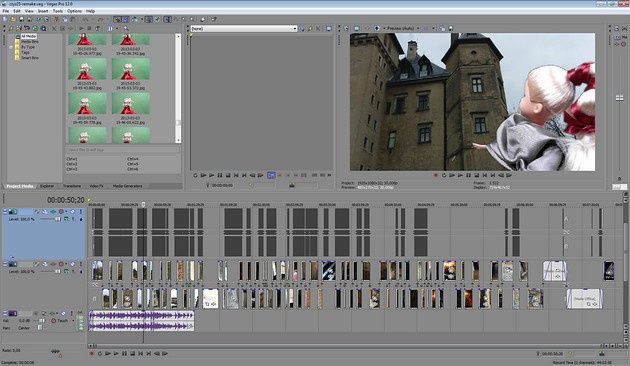Click the What's This Help icon
Image resolution: width=630 pixels, height=366 pixels.
[x=214, y=19]
